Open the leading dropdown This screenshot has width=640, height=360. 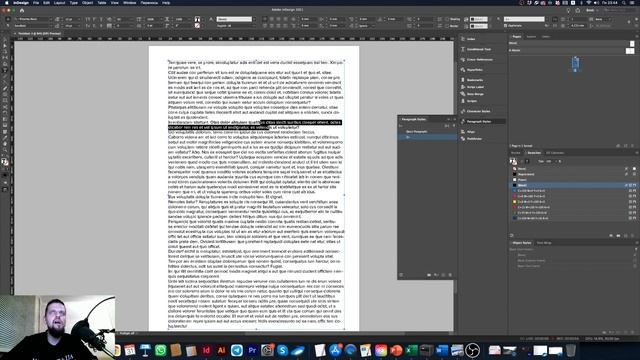(80, 26)
